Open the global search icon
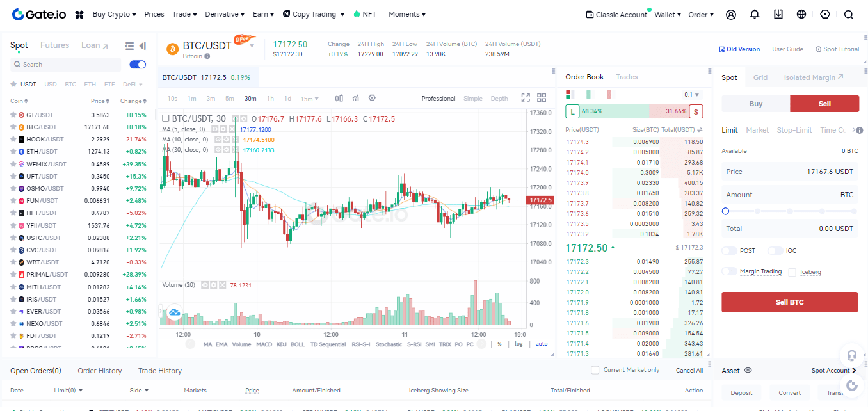 click(849, 13)
